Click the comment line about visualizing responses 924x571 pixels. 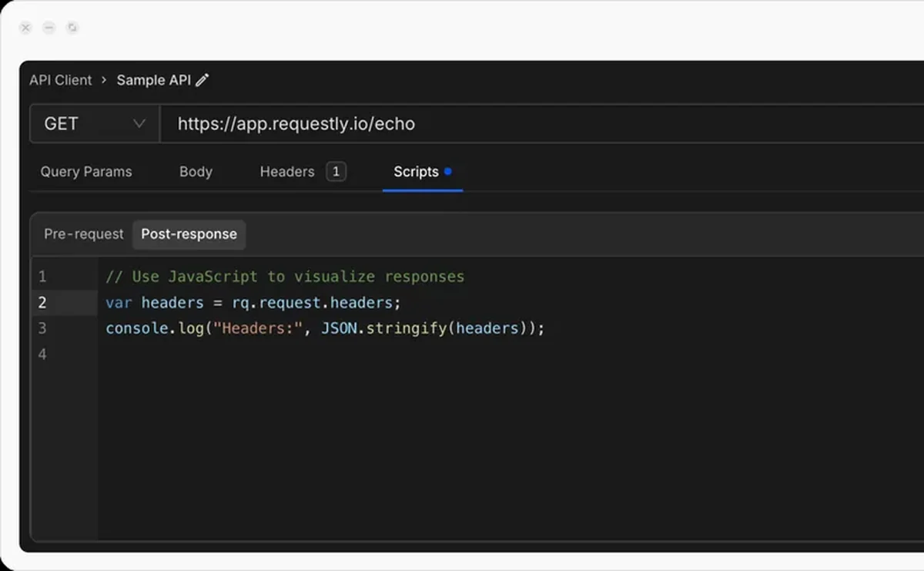(285, 276)
